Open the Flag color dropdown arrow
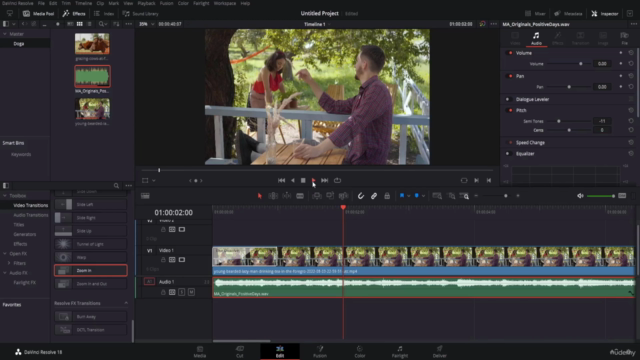640x360 pixels. click(409, 196)
